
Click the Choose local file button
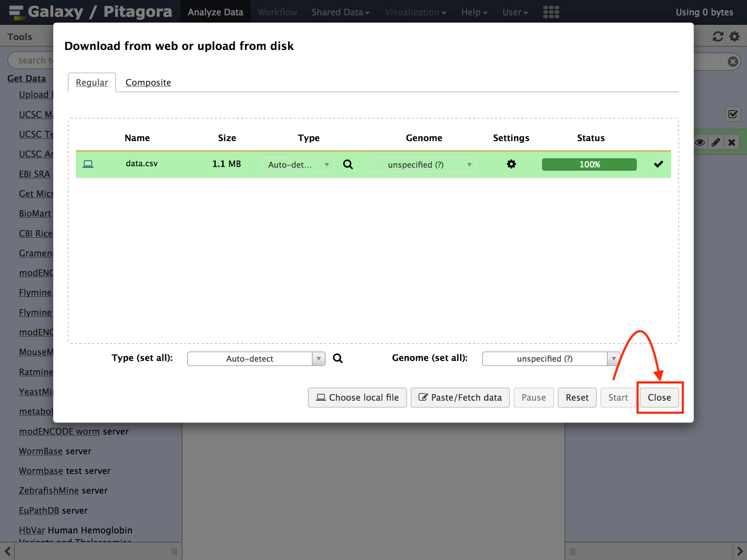[x=357, y=397]
